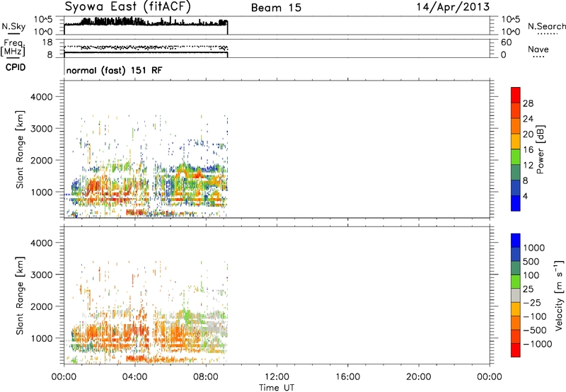The image size is (566, 392).
Task: Click the "CPID" row label
Action: click(x=16, y=67)
